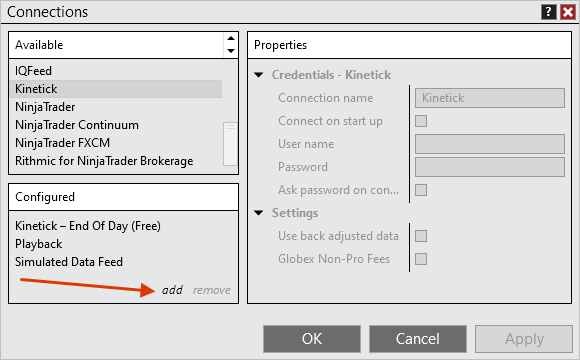Toggle Ask password on connect checkbox
The height and width of the screenshot is (360, 580).
click(x=421, y=190)
